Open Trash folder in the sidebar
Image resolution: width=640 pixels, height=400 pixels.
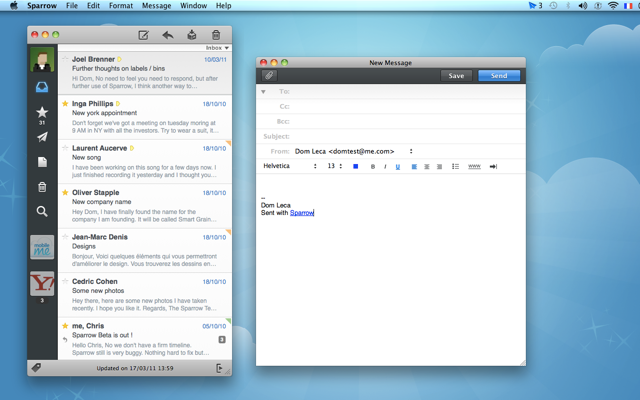coord(42,187)
